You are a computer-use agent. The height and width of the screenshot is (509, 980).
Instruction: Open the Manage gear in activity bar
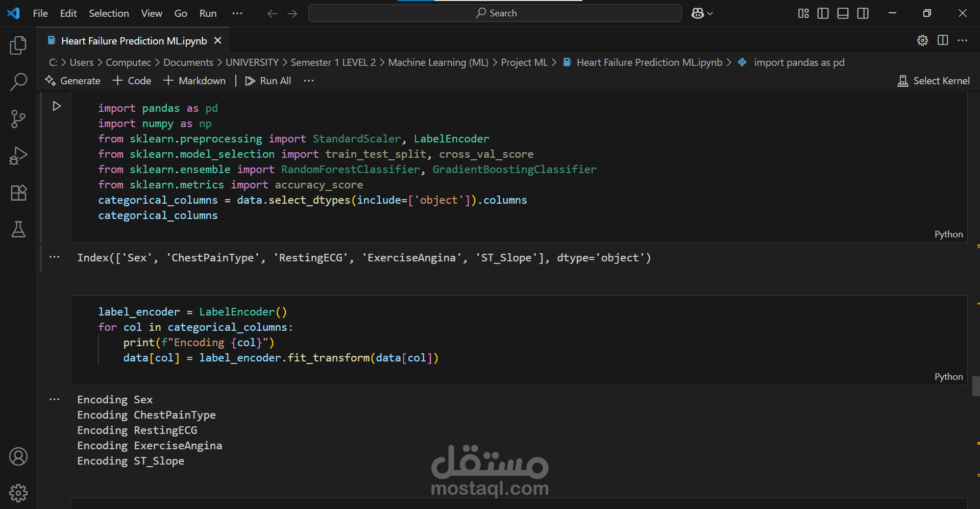click(18, 493)
